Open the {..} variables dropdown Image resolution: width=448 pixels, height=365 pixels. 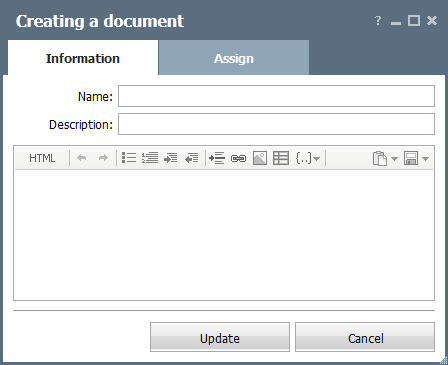tap(307, 158)
